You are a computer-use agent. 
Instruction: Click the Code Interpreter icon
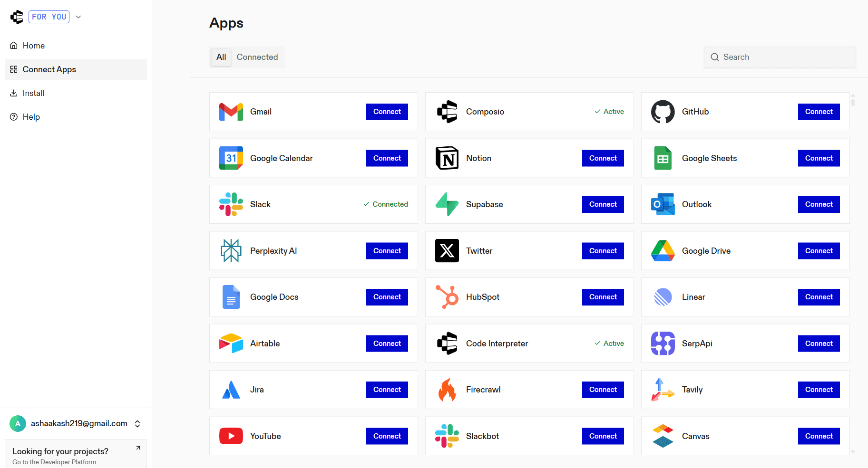click(447, 344)
